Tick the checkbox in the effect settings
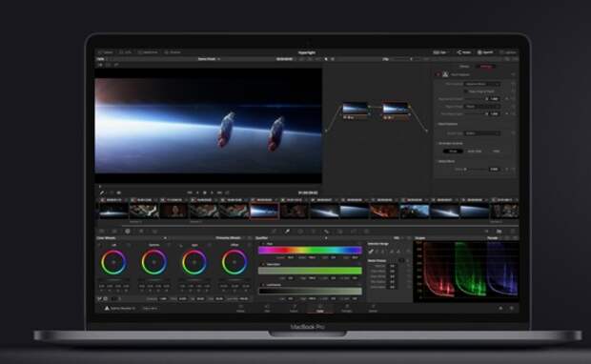 coord(466,91)
